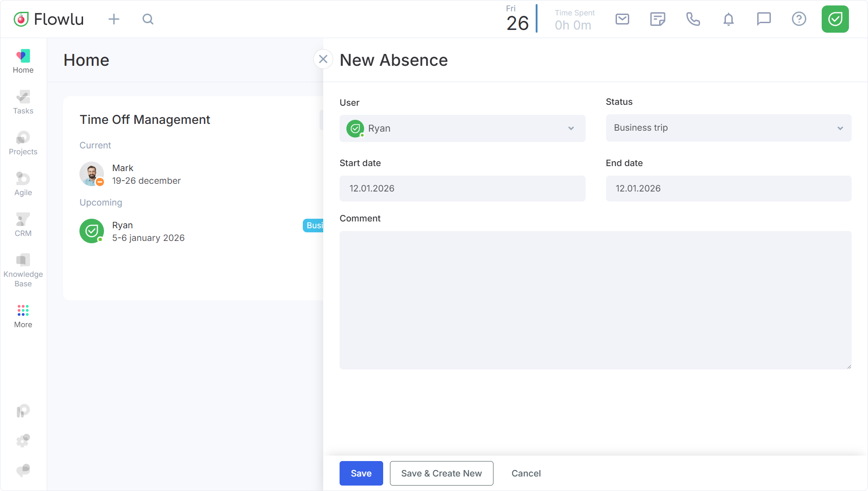This screenshot has height=491, width=868.
Task: Click the plus icon to create new item
Action: pos(114,19)
